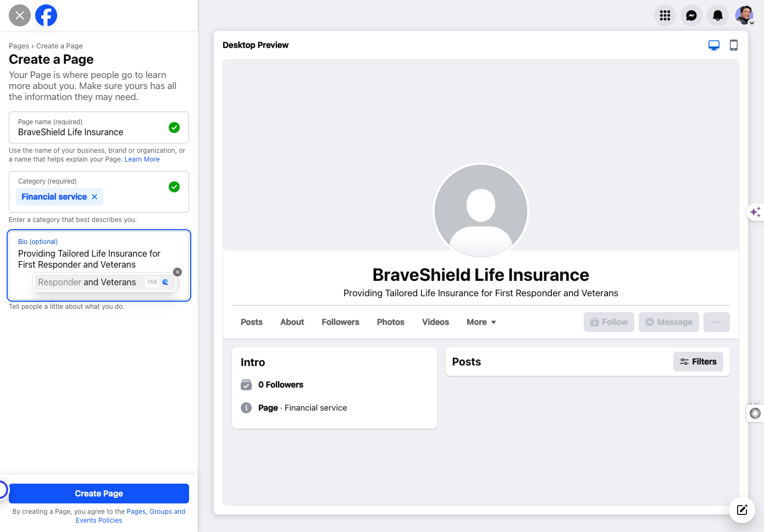Remove the Financial service category tag
764x532 pixels.
95,197
